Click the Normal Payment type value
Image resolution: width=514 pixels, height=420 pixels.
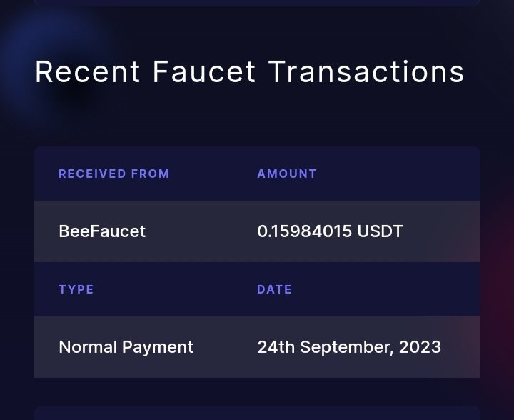[x=126, y=347]
